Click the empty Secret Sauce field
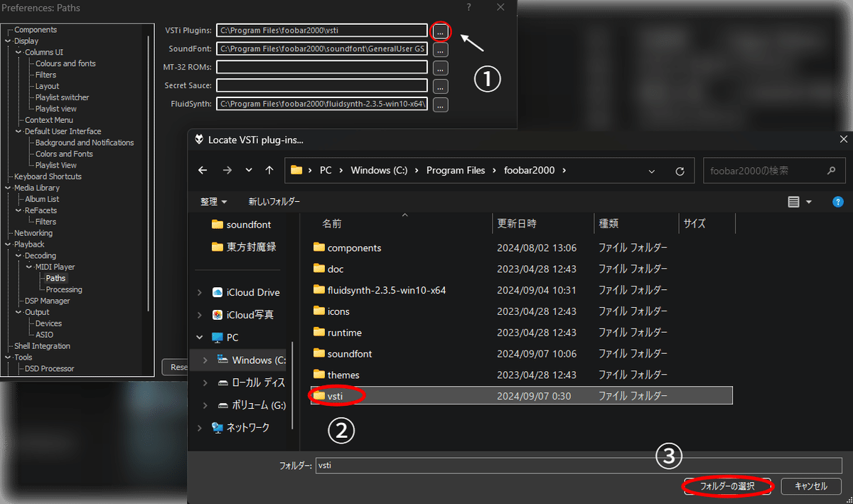 click(x=322, y=85)
